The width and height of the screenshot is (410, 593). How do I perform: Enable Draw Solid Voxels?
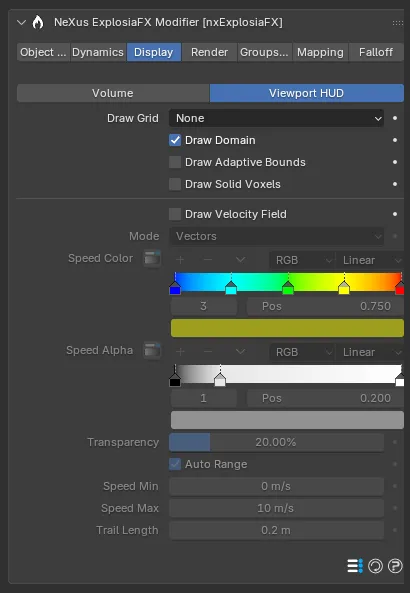click(175, 184)
